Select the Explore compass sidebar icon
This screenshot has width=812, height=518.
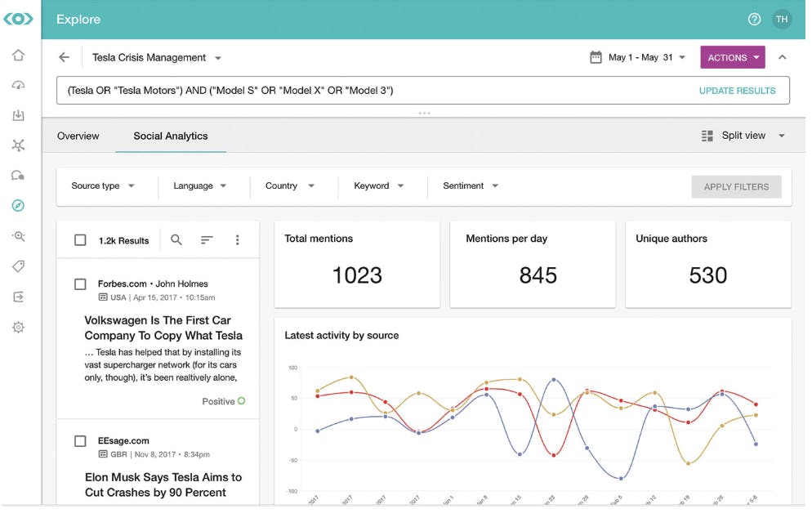coord(18,206)
